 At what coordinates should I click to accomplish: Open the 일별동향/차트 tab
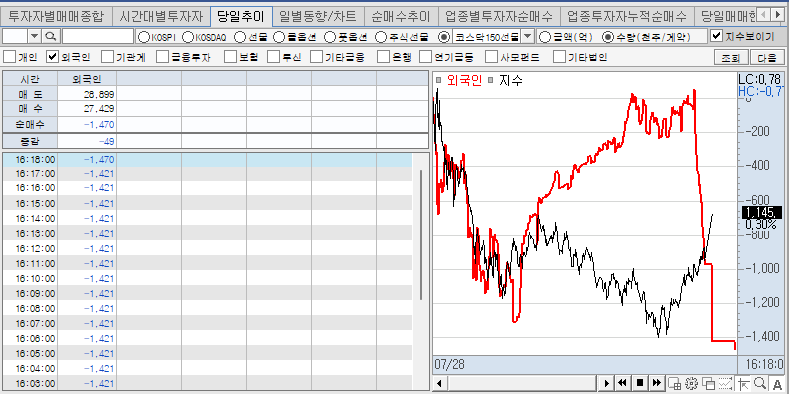(318, 17)
